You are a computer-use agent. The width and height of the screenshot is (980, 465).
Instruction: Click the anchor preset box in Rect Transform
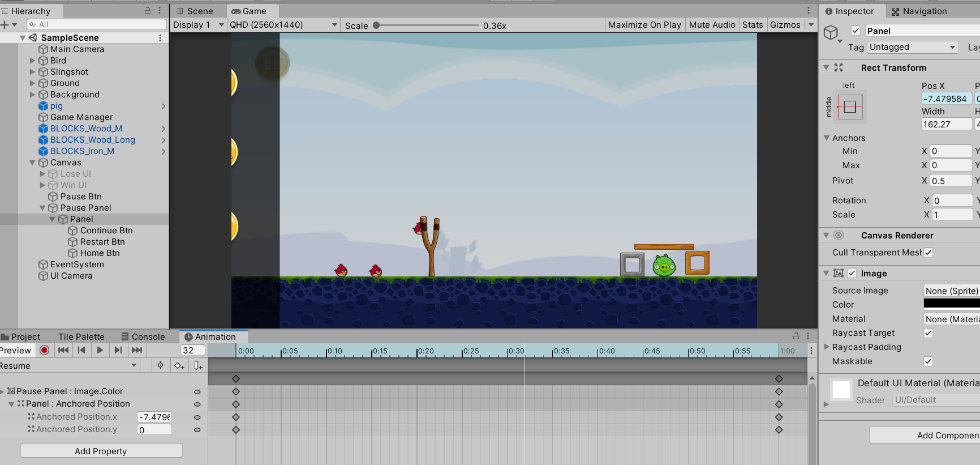click(850, 106)
